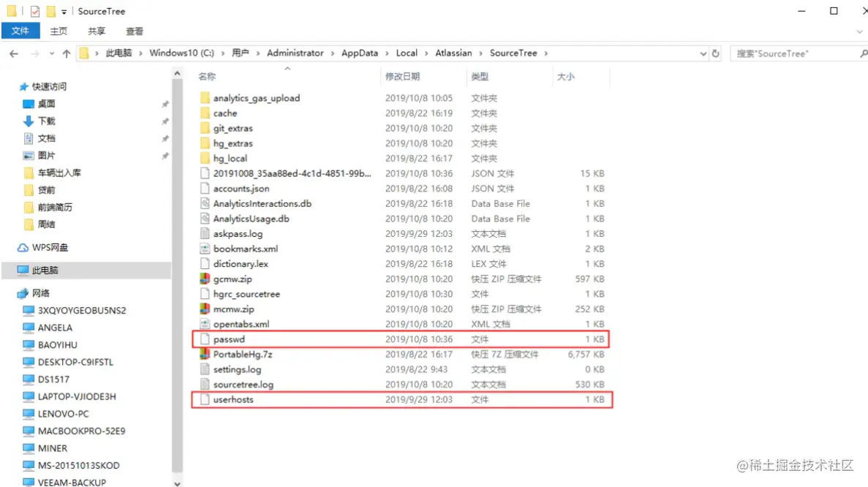Unpin 图片 from quick access
The height and width of the screenshot is (487, 868).
[x=167, y=155]
